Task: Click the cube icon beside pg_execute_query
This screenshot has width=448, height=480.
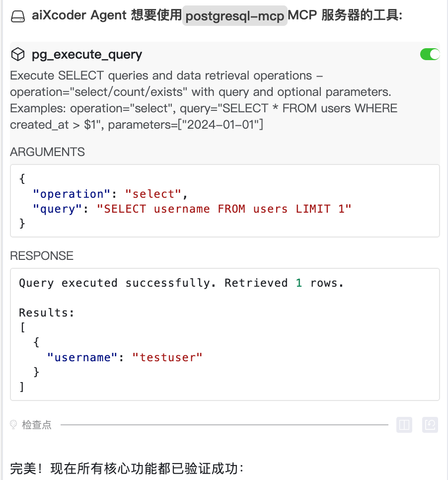Action: coord(18,54)
